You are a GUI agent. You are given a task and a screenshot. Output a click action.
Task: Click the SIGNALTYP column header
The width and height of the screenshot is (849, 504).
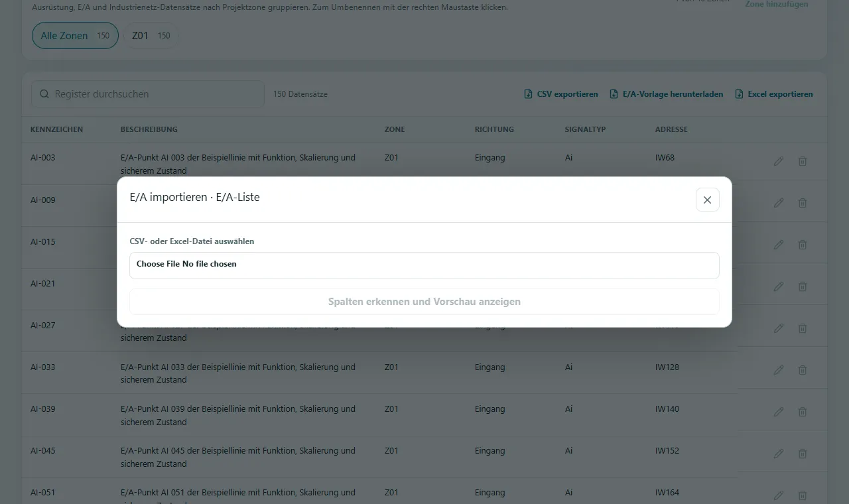[x=586, y=129]
